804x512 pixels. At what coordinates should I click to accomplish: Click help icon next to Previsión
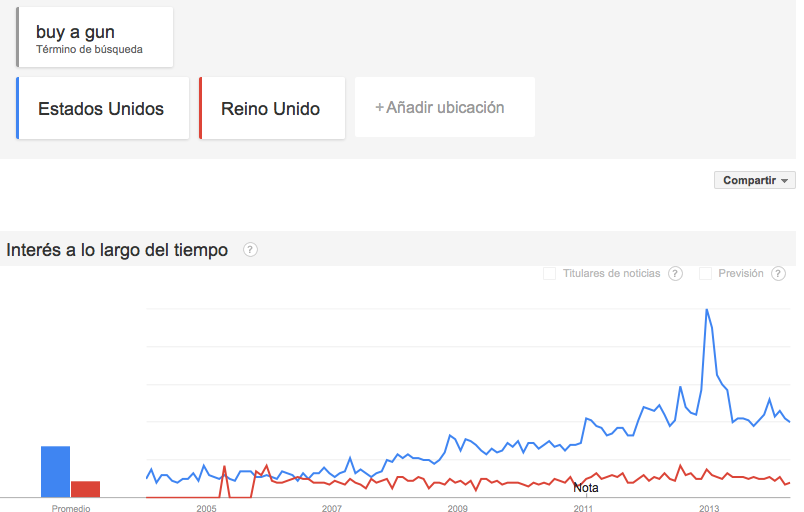pos(778,274)
